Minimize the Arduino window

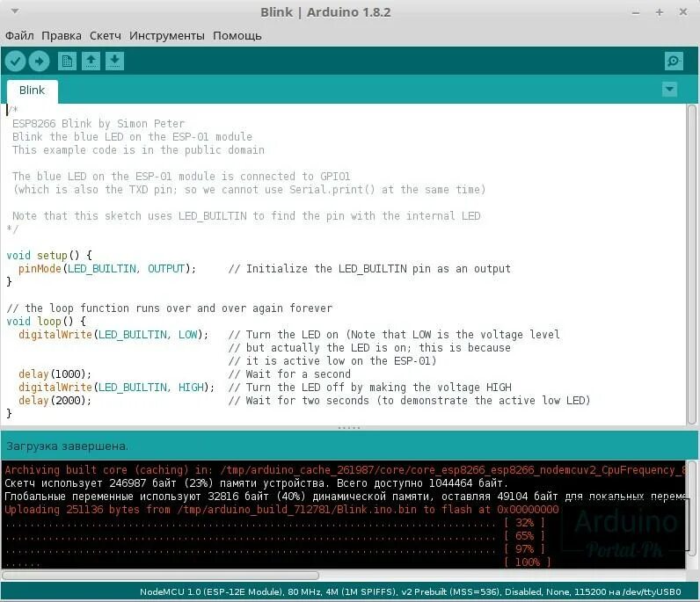[x=636, y=12]
